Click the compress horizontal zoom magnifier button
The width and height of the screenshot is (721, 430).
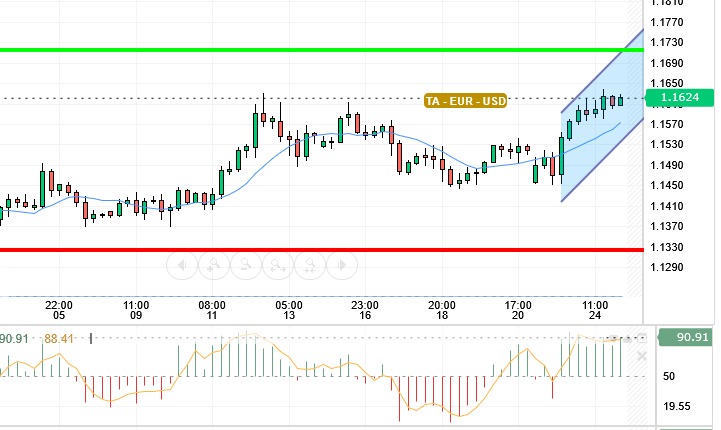point(310,265)
